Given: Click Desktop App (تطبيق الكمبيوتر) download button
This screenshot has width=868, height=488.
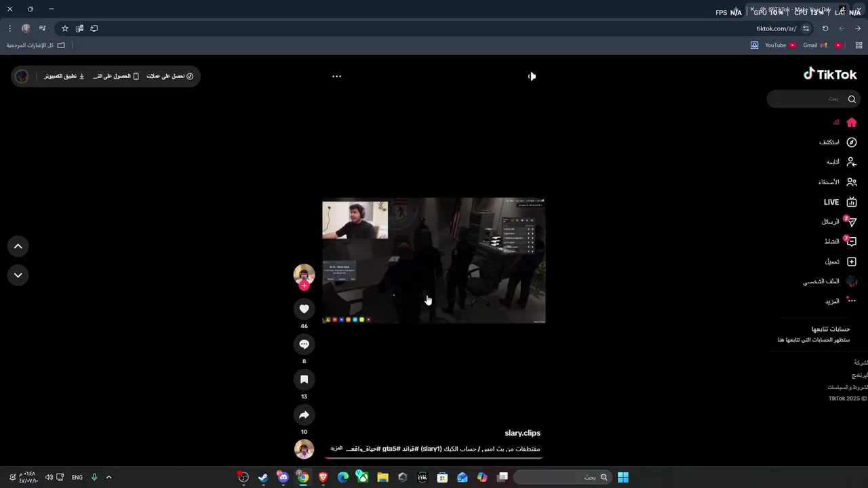Looking at the screenshot, I should (64, 76).
